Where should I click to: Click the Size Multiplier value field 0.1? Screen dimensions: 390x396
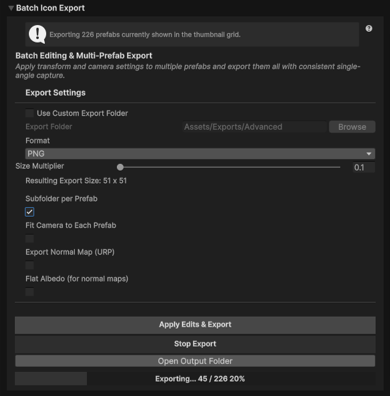coord(364,167)
